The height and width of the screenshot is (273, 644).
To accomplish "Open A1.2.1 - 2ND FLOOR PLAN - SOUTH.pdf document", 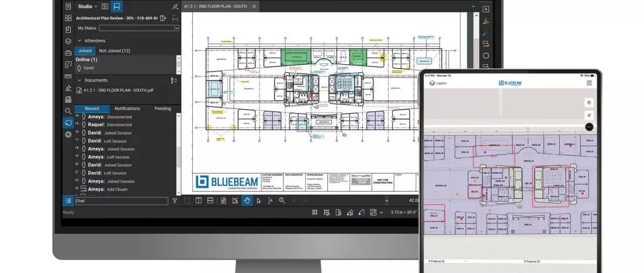I will click(x=115, y=90).
